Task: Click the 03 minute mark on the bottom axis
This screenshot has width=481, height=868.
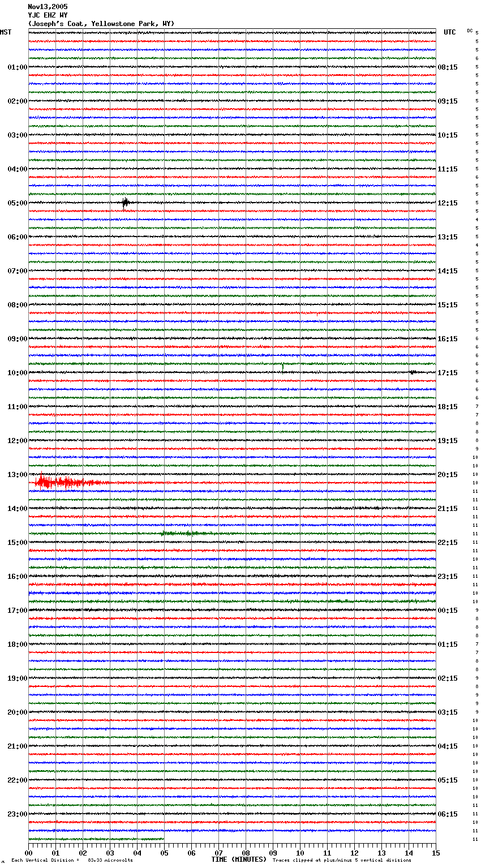Action: tap(110, 853)
